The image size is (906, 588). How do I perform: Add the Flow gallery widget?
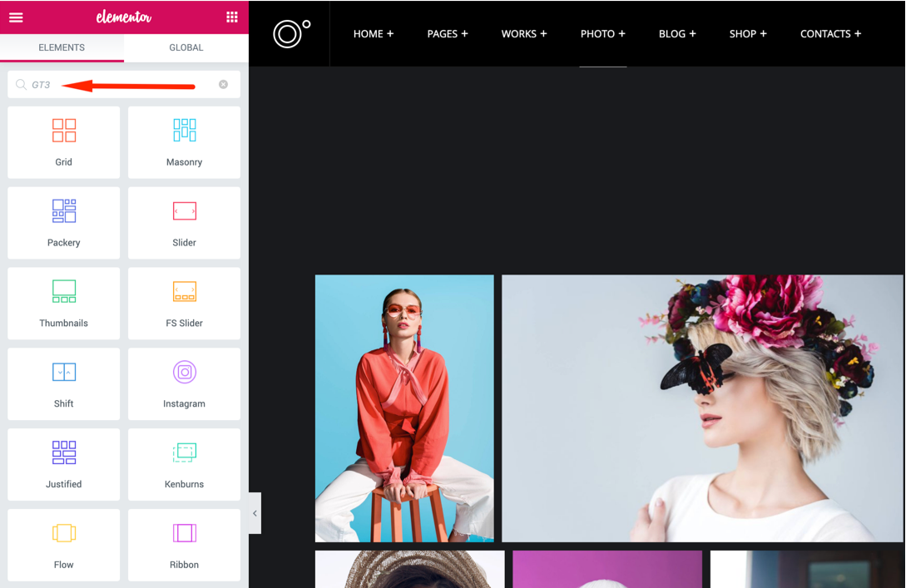coord(63,545)
